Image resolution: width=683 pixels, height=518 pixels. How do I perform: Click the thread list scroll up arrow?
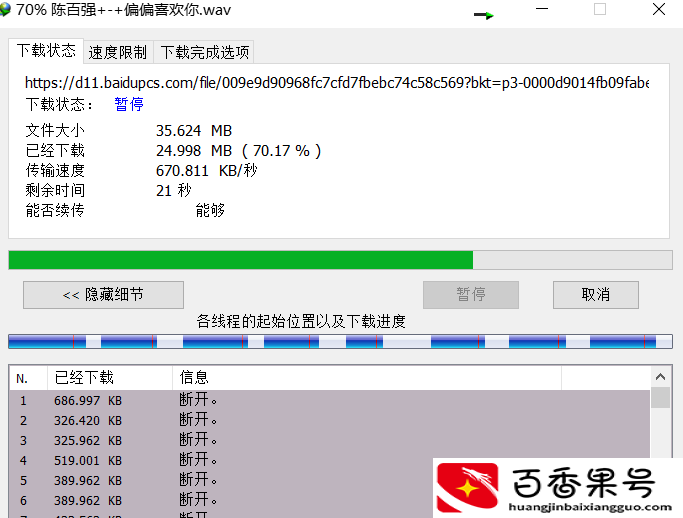coord(660,377)
